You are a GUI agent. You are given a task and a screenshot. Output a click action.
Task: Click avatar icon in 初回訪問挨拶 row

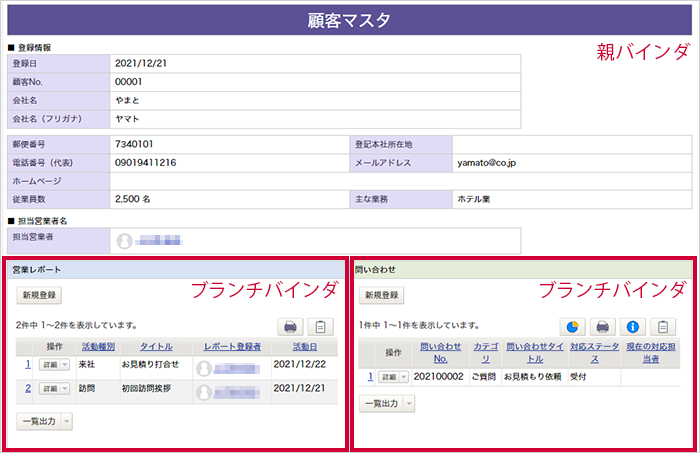click(x=204, y=393)
